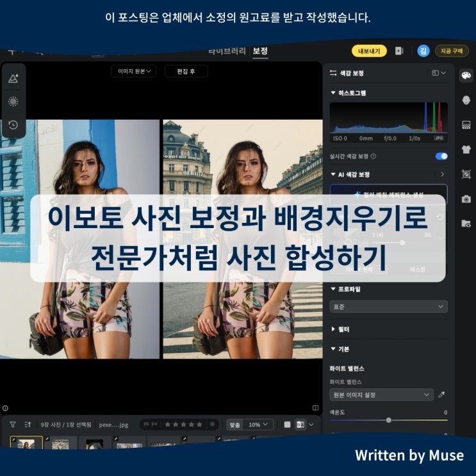Viewport: 476px width, 476px height.
Task: Switch to the 보정 tab
Action: click(x=260, y=51)
